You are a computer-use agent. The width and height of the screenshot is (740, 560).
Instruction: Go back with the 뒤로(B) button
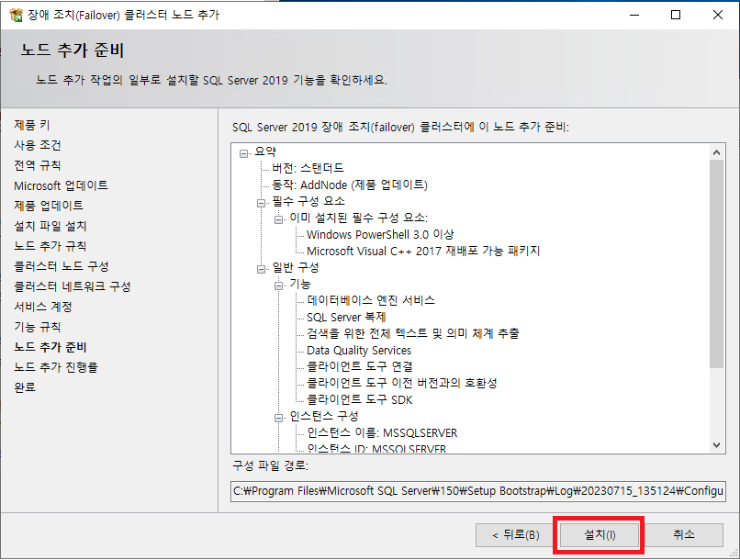tap(515, 535)
